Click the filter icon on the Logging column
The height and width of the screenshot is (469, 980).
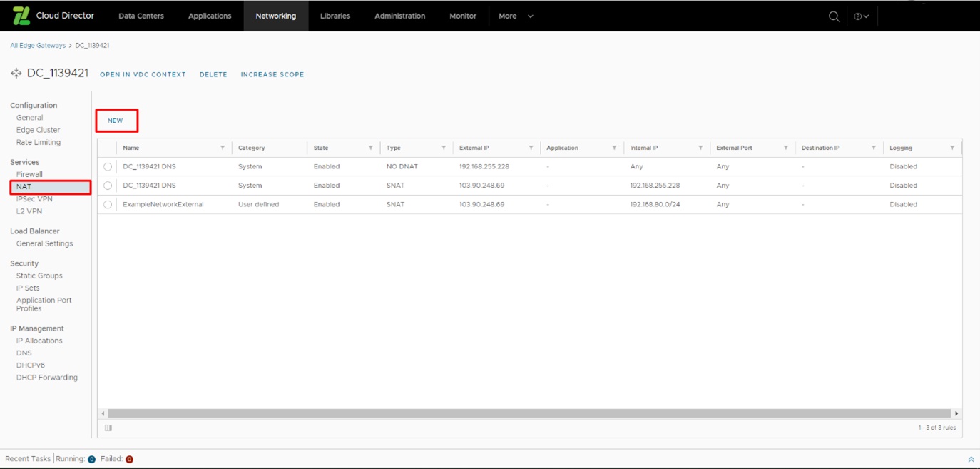[x=952, y=147]
